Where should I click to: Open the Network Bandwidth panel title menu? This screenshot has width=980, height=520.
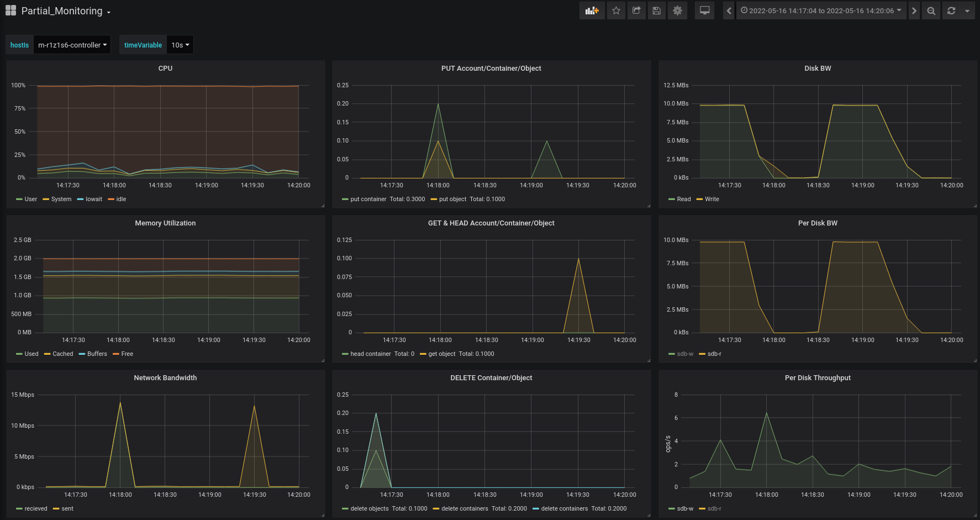[x=165, y=378]
